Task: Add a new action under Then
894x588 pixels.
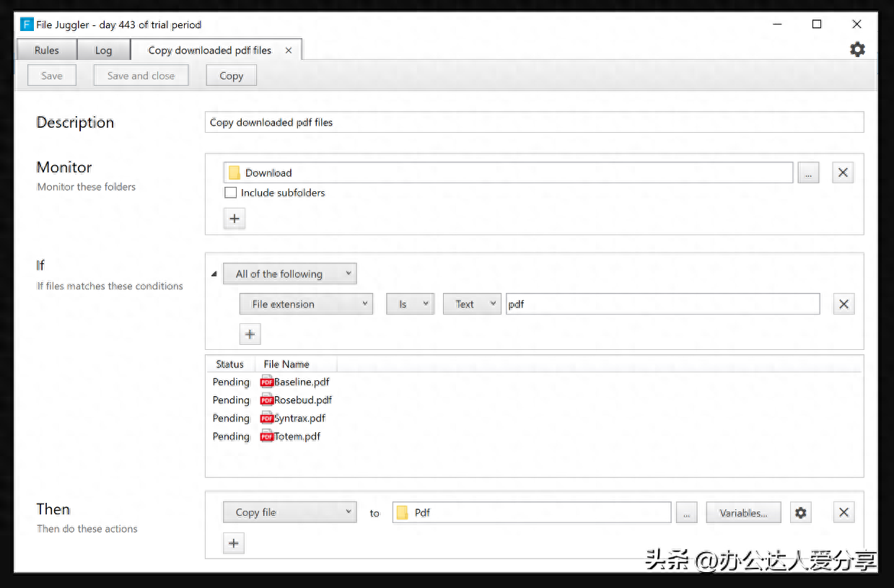Action: [x=234, y=543]
